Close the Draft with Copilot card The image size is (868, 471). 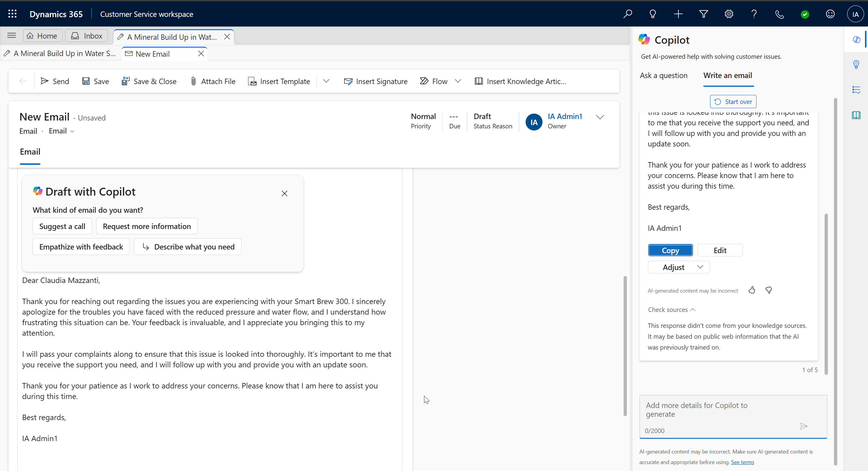click(285, 193)
